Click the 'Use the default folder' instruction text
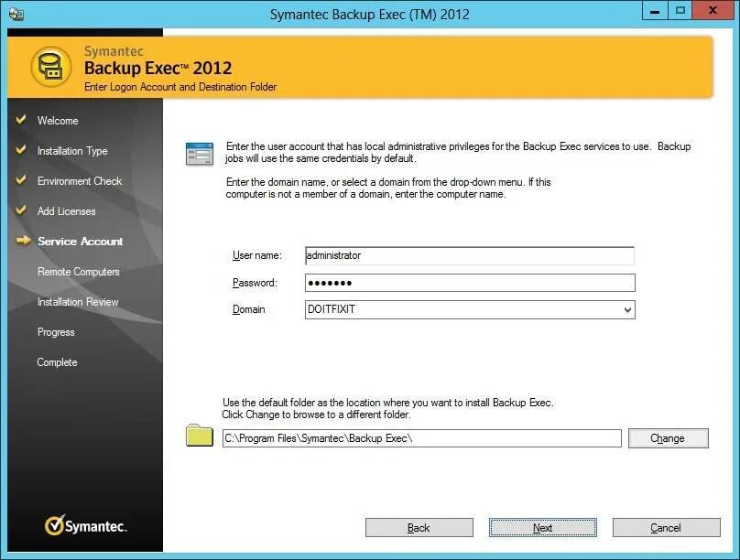740x560 pixels. click(x=387, y=408)
